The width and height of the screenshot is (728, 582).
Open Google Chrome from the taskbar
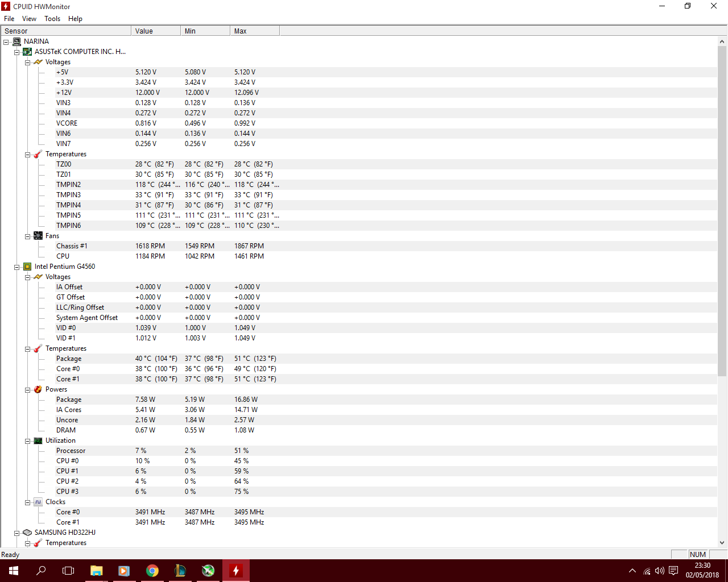(152, 571)
